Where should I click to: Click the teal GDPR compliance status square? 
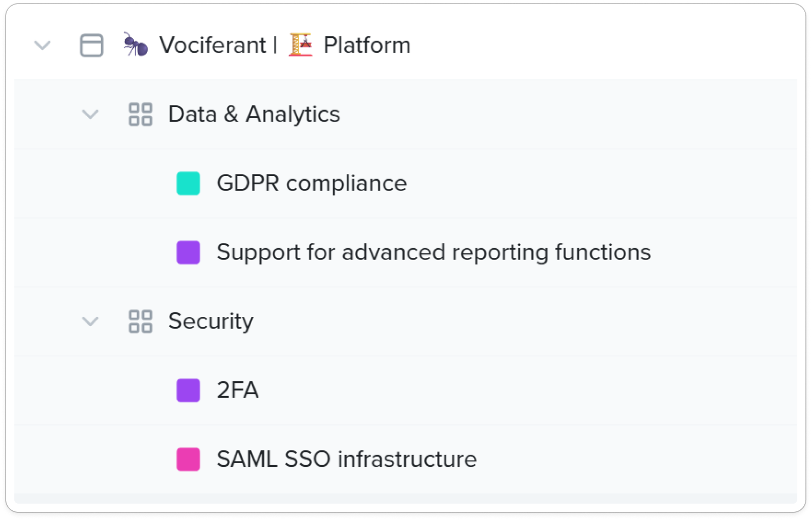pos(189,183)
